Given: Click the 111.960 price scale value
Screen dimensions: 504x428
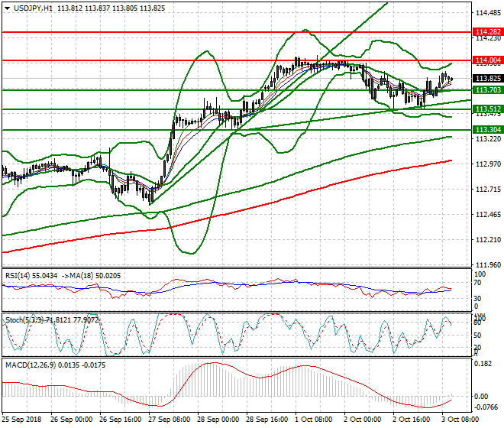Looking at the screenshot, I should 488,265.
